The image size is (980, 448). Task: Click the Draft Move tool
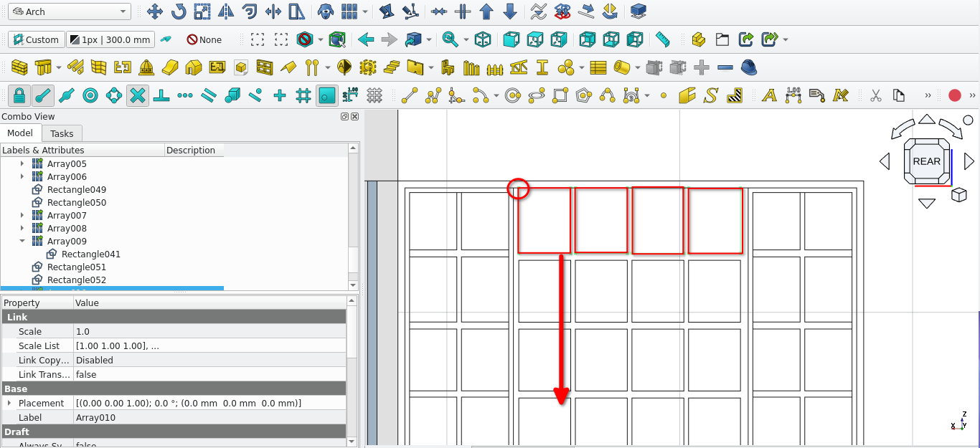tap(154, 11)
